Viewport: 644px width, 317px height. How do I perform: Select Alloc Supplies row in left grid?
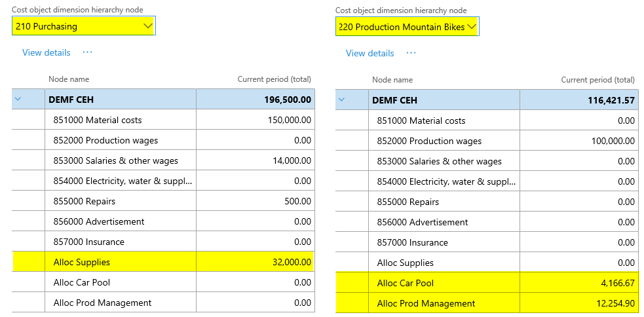click(82, 262)
